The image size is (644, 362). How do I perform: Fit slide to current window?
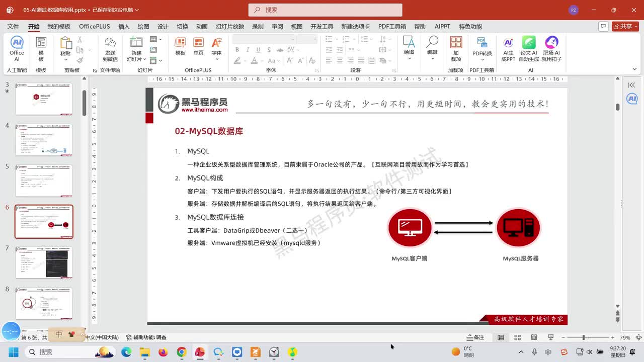pos(638,337)
